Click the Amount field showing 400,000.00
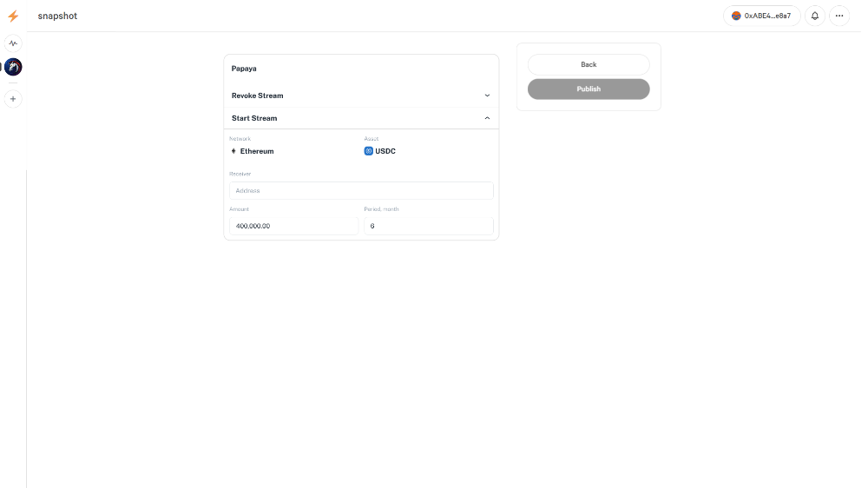Image resolution: width=868 pixels, height=488 pixels. [293, 226]
